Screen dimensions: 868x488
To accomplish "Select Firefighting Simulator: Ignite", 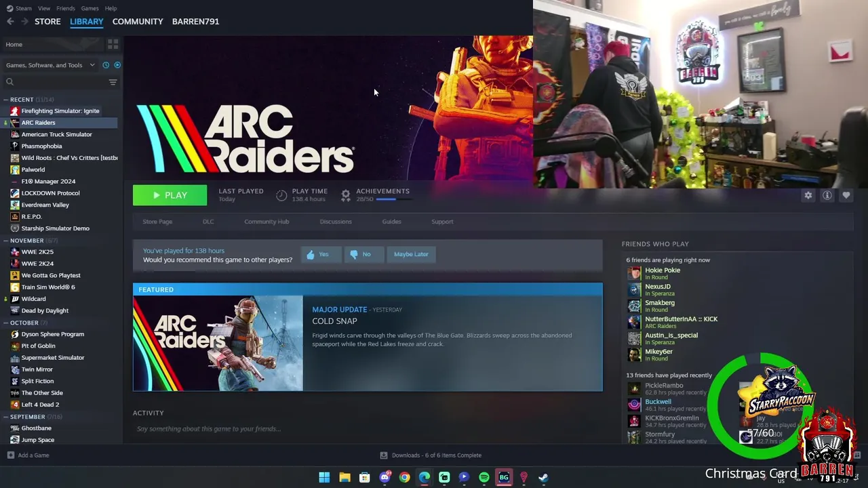I will tap(60, 111).
